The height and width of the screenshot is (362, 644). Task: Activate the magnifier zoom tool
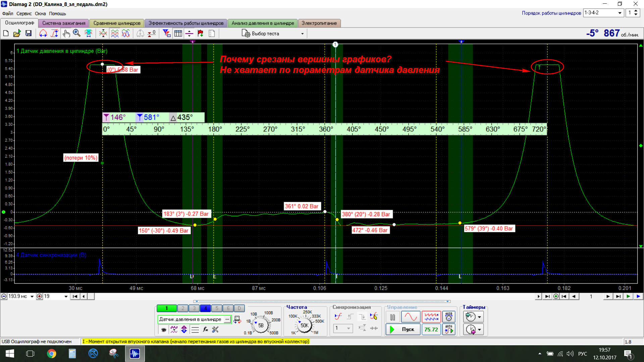[x=77, y=33]
